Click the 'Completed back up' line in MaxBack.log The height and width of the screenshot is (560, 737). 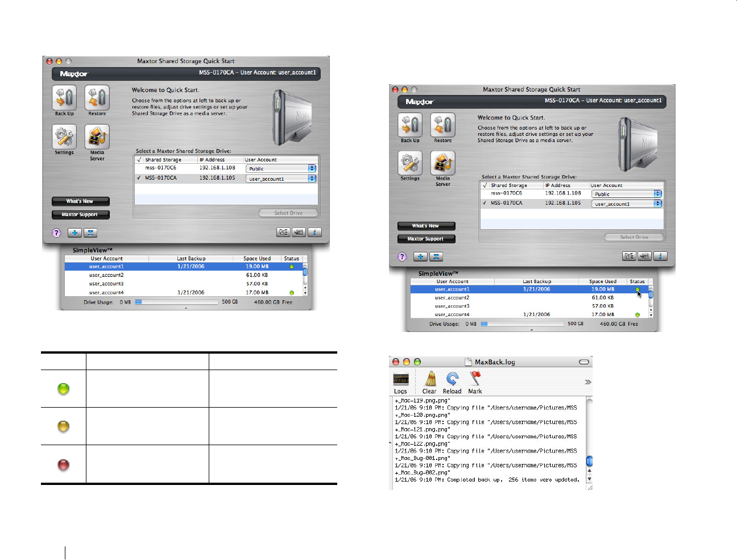click(487, 480)
